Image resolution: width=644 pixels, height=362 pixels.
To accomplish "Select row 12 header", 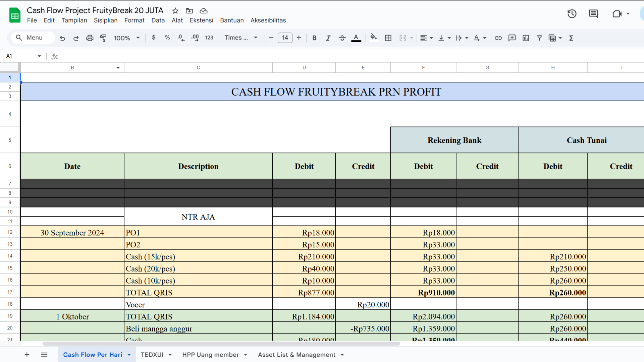I will (x=10, y=232).
